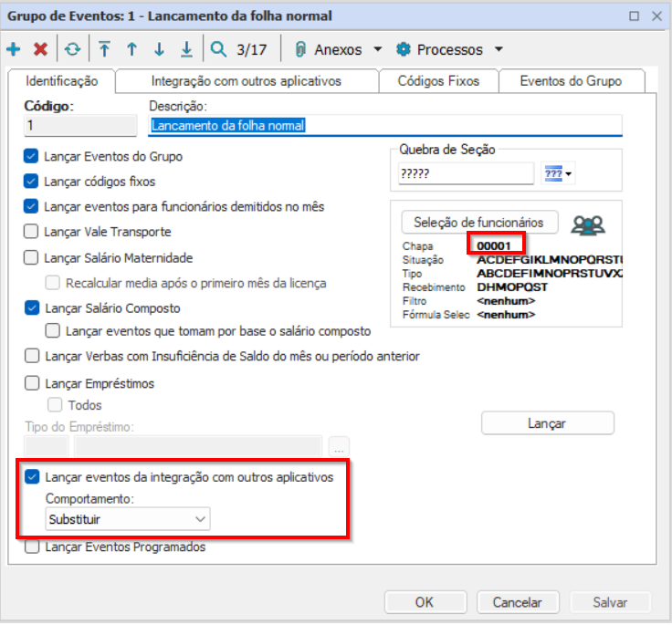Click the employees group icon
Image resolution: width=672 pixels, height=625 pixels.
coord(588,224)
